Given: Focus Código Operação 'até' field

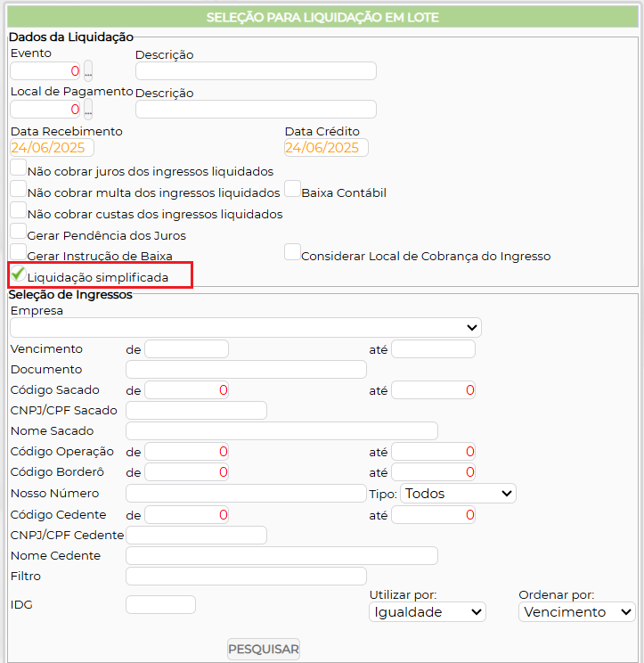Looking at the screenshot, I should 434,452.
